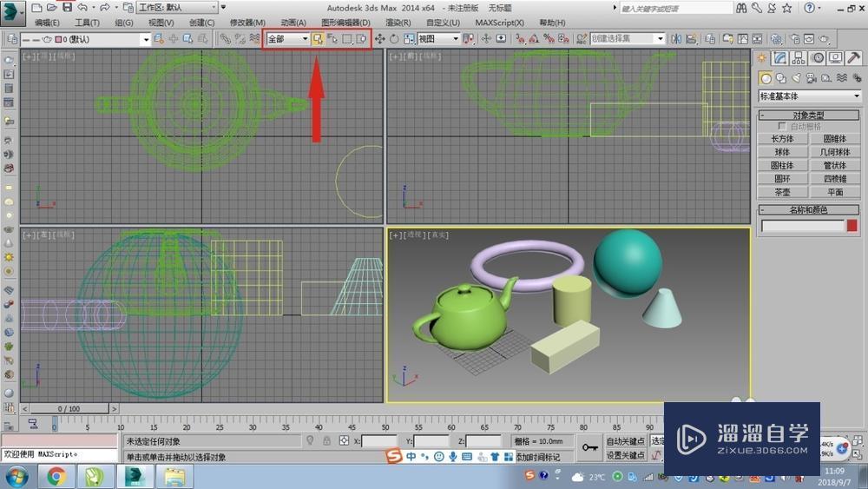868x489 pixels.
Task: Click the Select and Rotate tool
Action: (394, 39)
